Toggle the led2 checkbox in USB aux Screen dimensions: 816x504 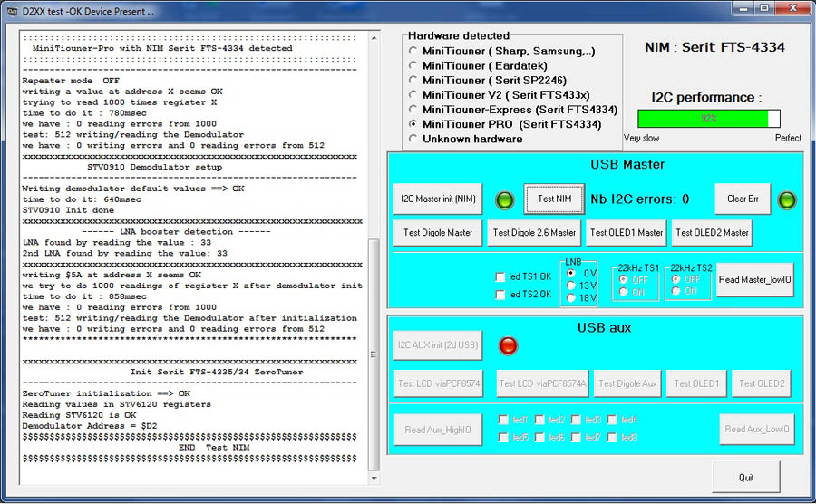[x=539, y=419]
